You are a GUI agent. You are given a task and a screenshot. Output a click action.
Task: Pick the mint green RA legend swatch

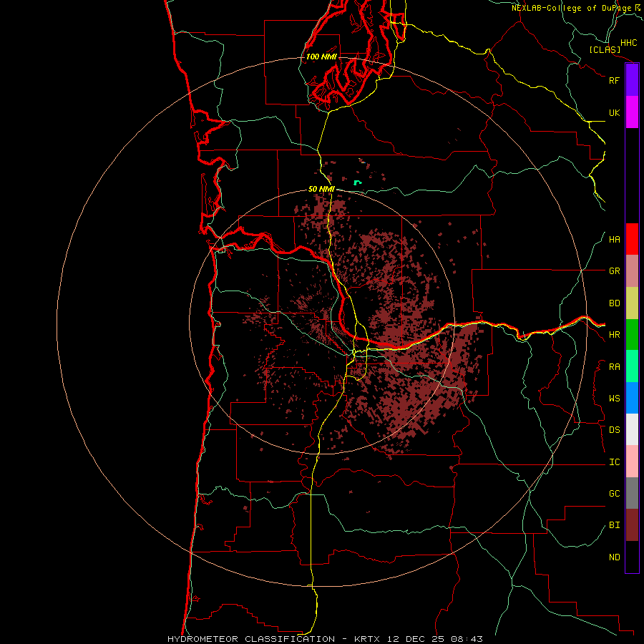[632, 366]
